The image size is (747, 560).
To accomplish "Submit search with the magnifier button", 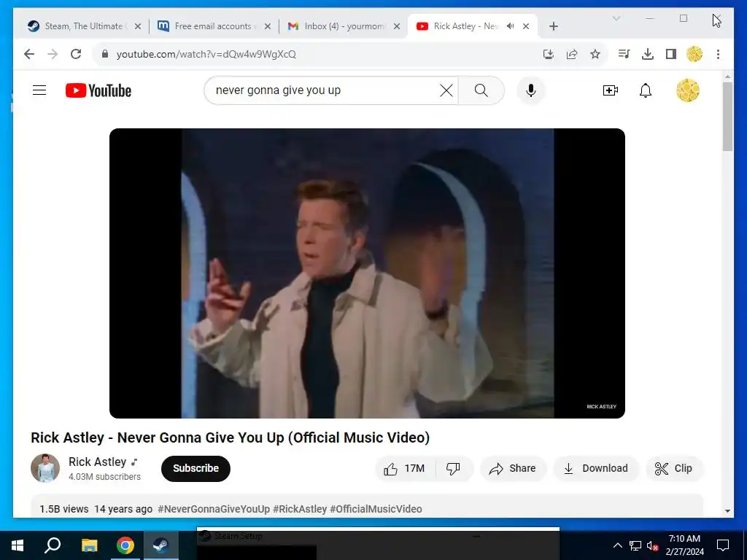I will [481, 90].
